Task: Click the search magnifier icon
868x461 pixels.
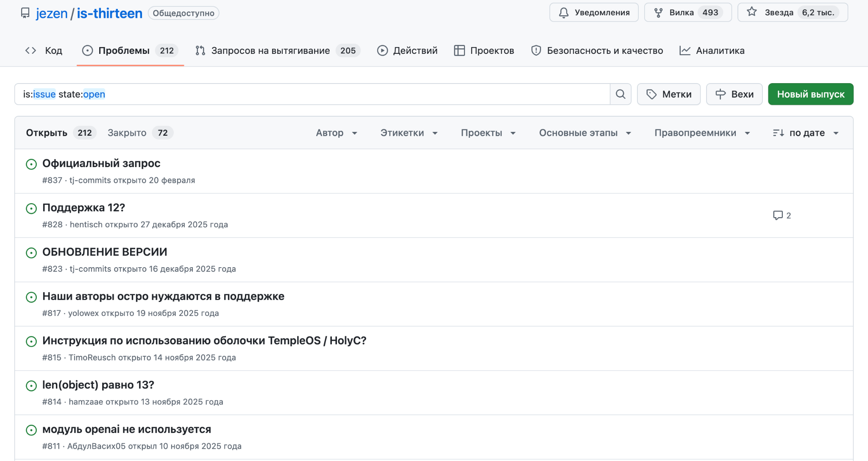Action: [x=620, y=94]
